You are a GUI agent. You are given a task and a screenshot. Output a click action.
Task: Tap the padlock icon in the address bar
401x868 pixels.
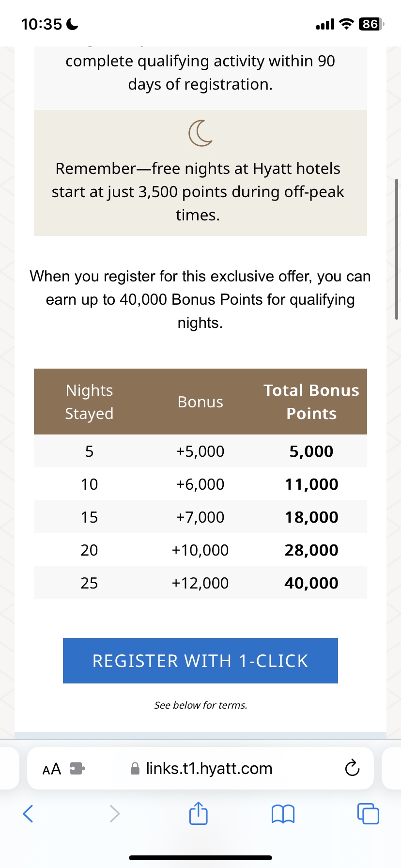click(135, 768)
